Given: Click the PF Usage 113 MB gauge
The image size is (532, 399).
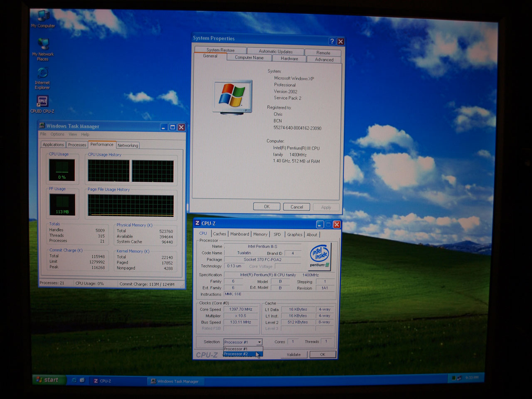Looking at the screenshot, I should click(x=62, y=204).
